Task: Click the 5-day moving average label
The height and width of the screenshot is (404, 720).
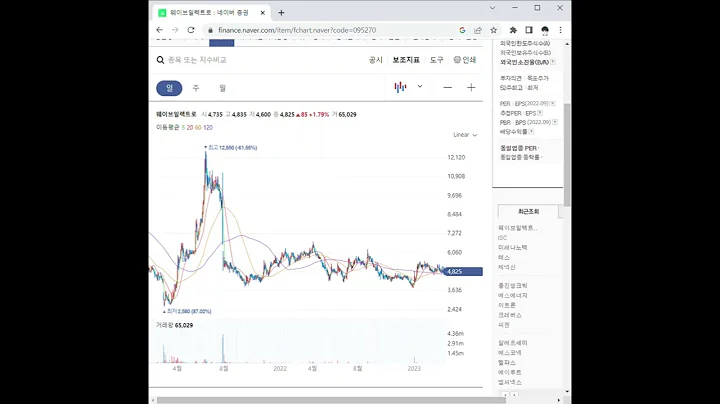Action: click(183, 128)
